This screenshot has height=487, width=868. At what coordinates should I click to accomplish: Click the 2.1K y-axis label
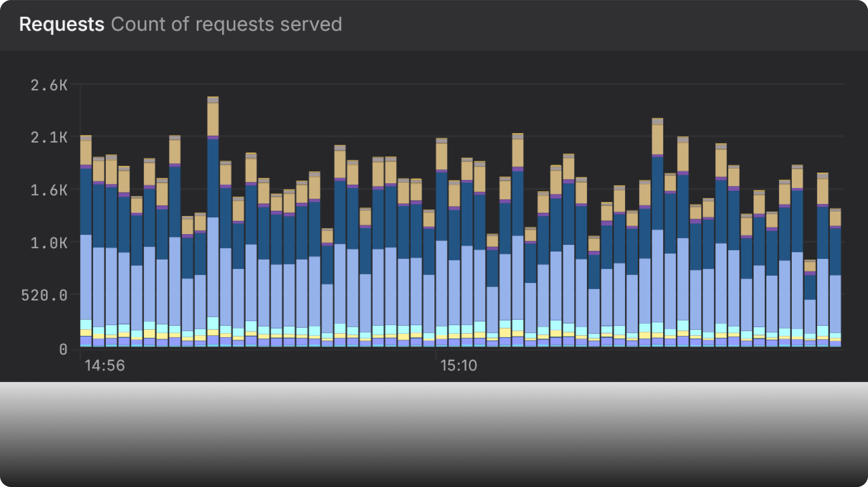[49, 137]
